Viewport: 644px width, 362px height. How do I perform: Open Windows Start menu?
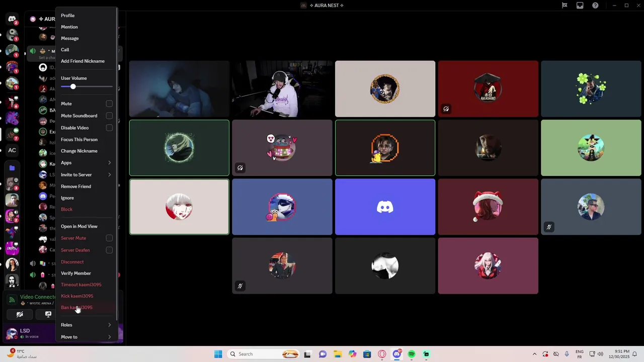218,354
